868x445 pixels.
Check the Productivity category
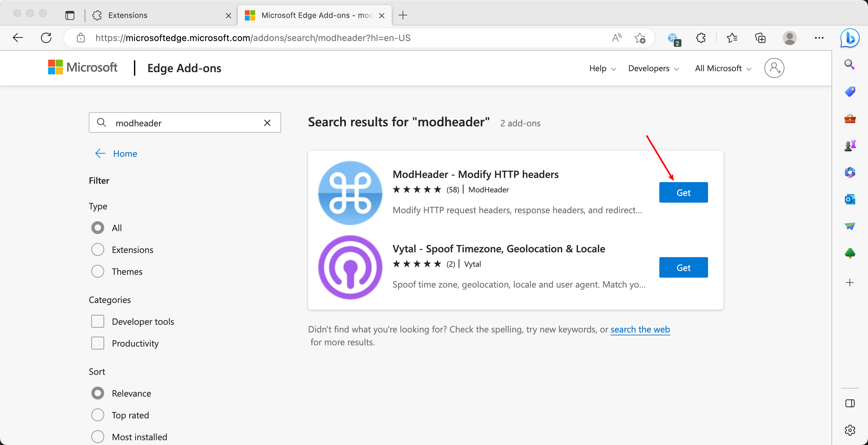tap(98, 343)
